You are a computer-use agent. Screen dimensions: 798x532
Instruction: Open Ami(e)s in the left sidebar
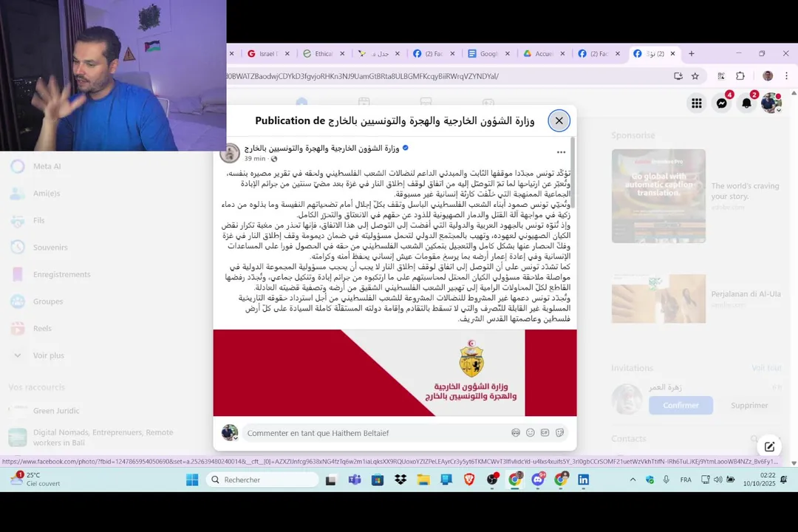point(47,194)
